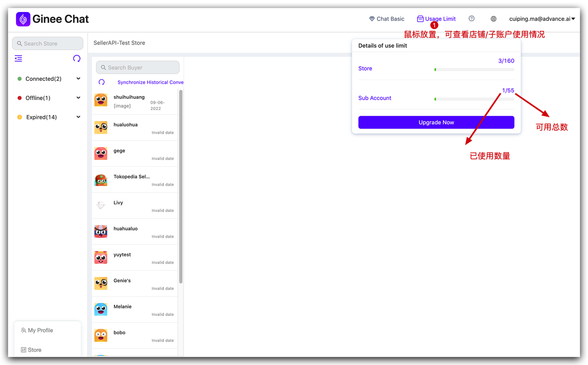Refresh the store list with the circular arrow
The height and width of the screenshot is (365, 588).
tap(77, 58)
